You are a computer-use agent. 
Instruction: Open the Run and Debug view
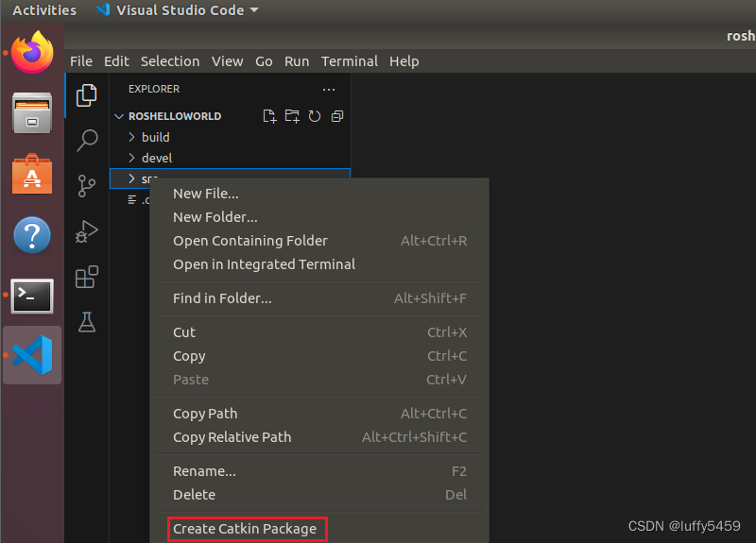pyautogui.click(x=87, y=231)
